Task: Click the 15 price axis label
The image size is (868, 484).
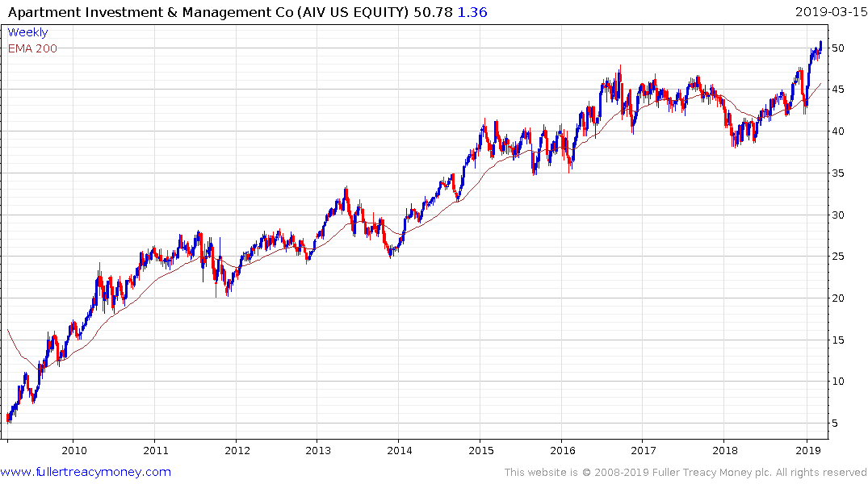Action: (x=838, y=340)
